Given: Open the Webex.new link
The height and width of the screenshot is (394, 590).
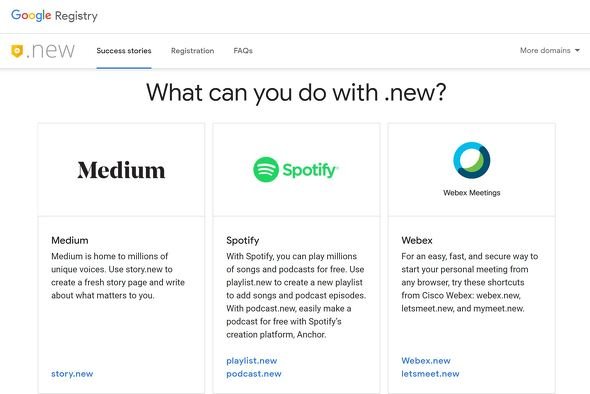Looking at the screenshot, I should tap(426, 361).
